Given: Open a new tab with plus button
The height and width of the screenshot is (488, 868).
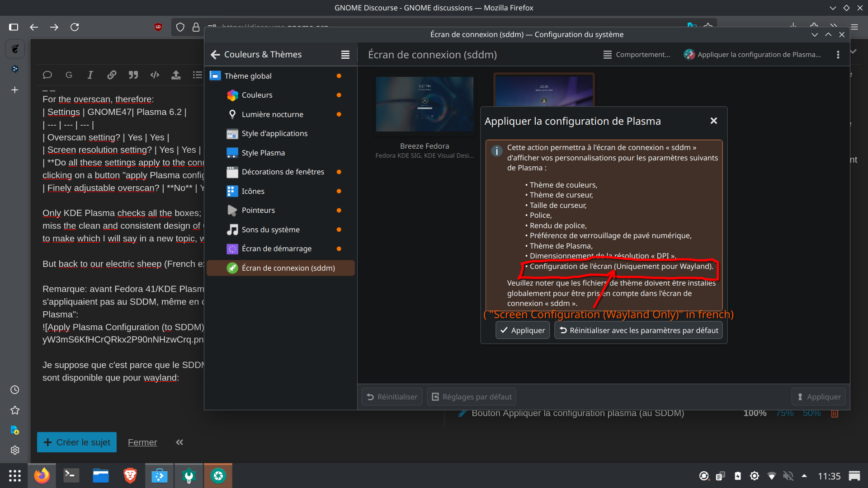Looking at the screenshot, I should pos(15,90).
